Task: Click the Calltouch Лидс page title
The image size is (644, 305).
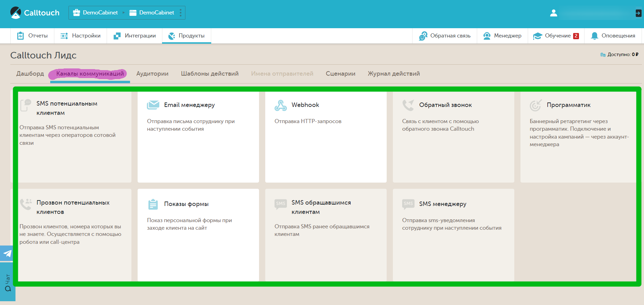Action: click(x=43, y=55)
